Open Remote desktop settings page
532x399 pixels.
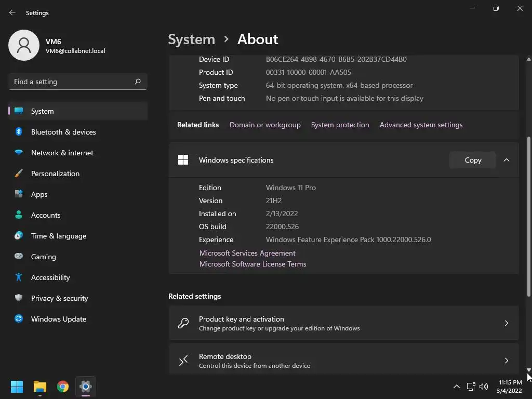(x=343, y=361)
